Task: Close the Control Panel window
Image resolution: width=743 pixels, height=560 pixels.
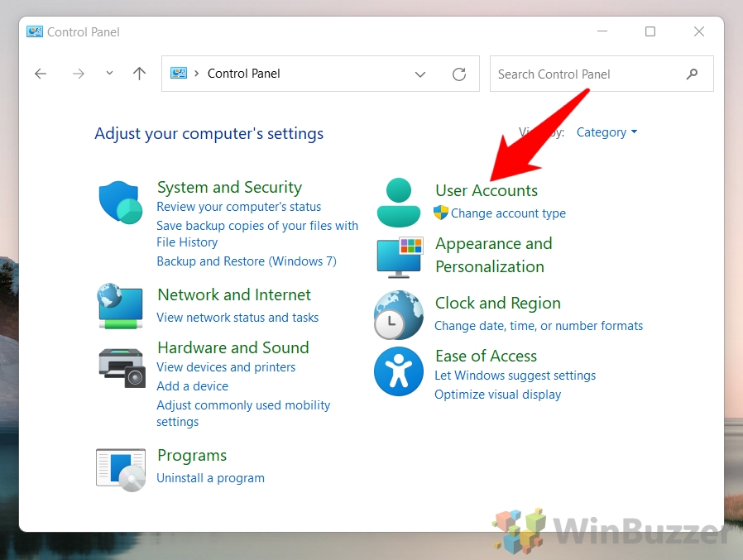Action: tap(699, 31)
